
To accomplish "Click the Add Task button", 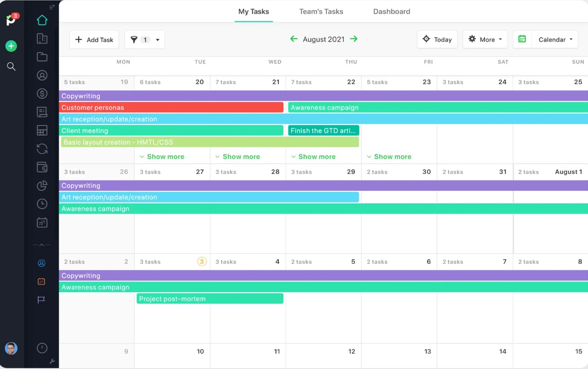I will [94, 40].
